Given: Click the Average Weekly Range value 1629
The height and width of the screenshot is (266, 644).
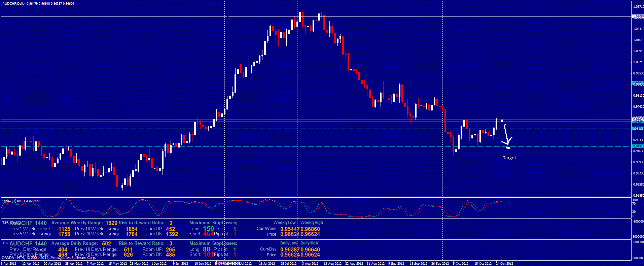Looking at the screenshot, I should [x=111, y=223].
